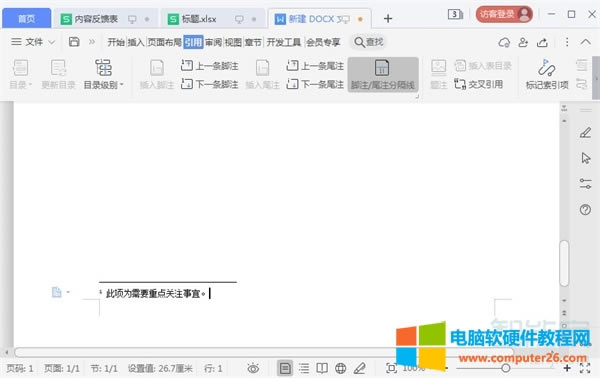The image size is (600, 378).
Task: Open the 目录 table of contents dropdown
Action: coord(20,74)
